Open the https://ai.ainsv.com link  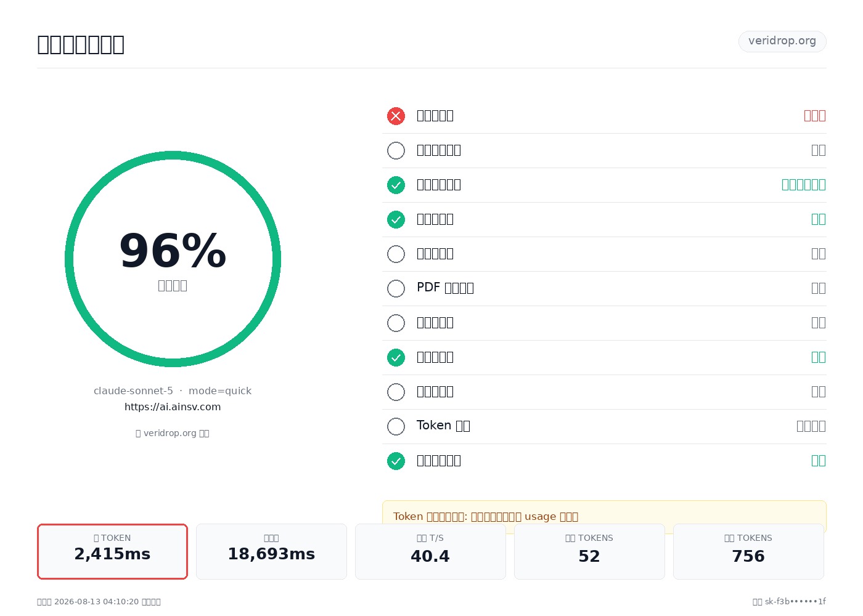click(173, 407)
